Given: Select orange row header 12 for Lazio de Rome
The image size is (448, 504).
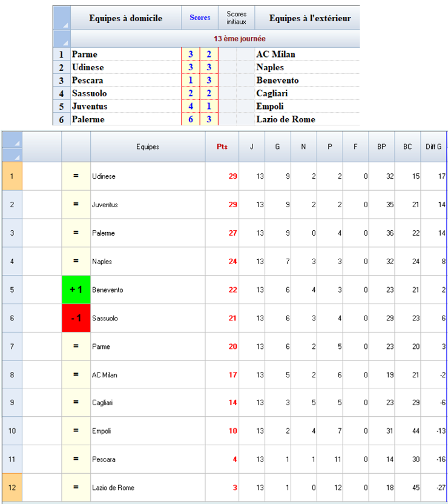Looking at the screenshot, I should click(x=12, y=488).
